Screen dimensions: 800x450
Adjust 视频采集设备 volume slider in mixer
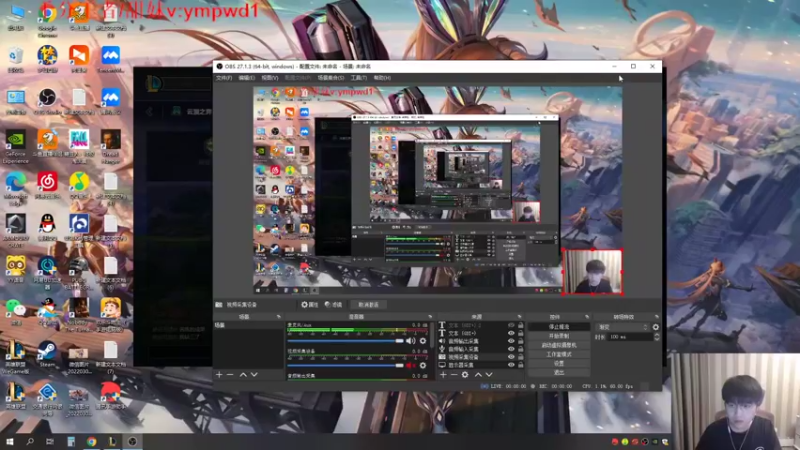345,365
